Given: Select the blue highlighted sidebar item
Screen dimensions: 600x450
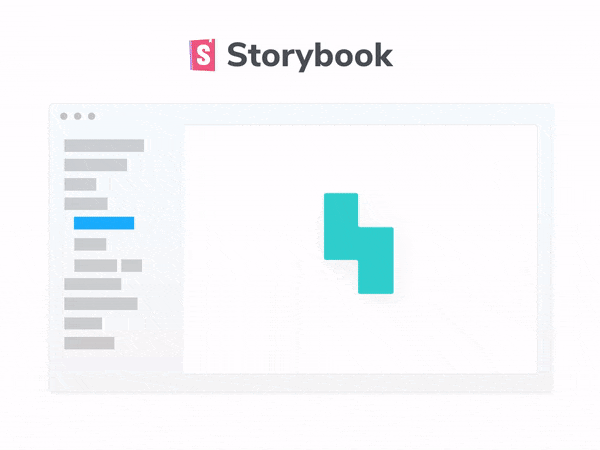Looking at the screenshot, I should pos(104,223).
